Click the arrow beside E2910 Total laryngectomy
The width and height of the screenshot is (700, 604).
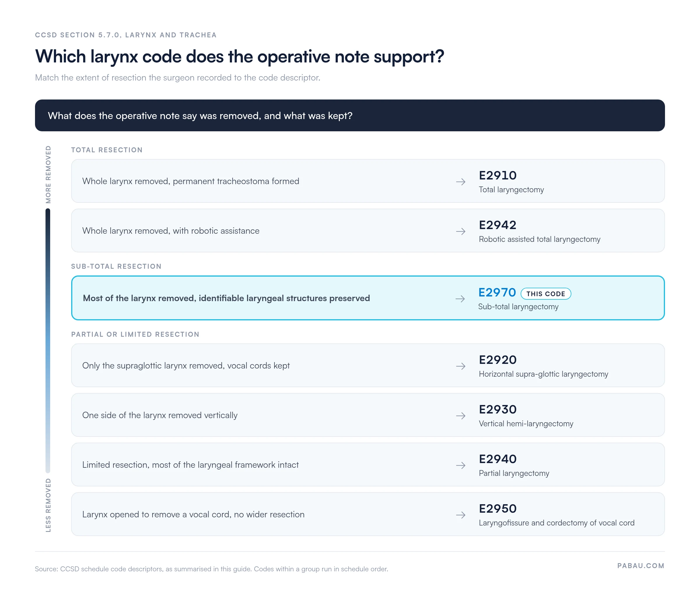pos(461,182)
